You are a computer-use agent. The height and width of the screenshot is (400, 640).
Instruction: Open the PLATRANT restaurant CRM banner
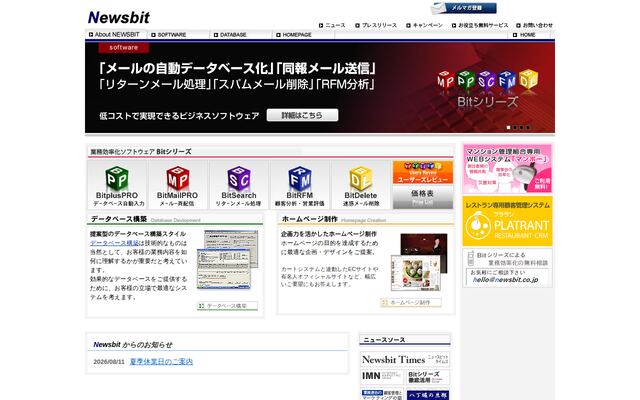tap(507, 221)
